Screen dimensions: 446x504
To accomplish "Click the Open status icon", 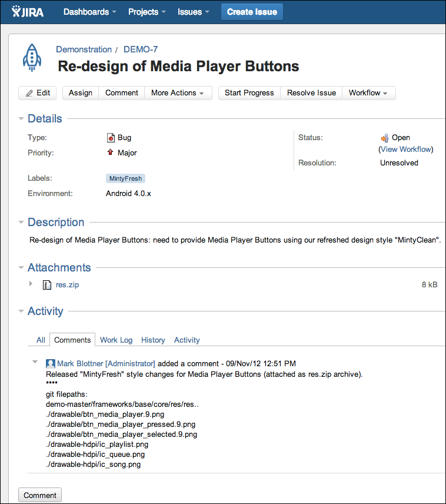I will click(385, 138).
